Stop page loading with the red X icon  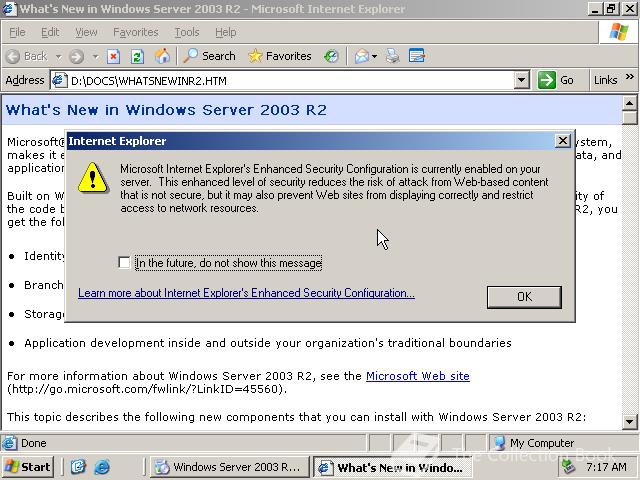pyautogui.click(x=113, y=56)
